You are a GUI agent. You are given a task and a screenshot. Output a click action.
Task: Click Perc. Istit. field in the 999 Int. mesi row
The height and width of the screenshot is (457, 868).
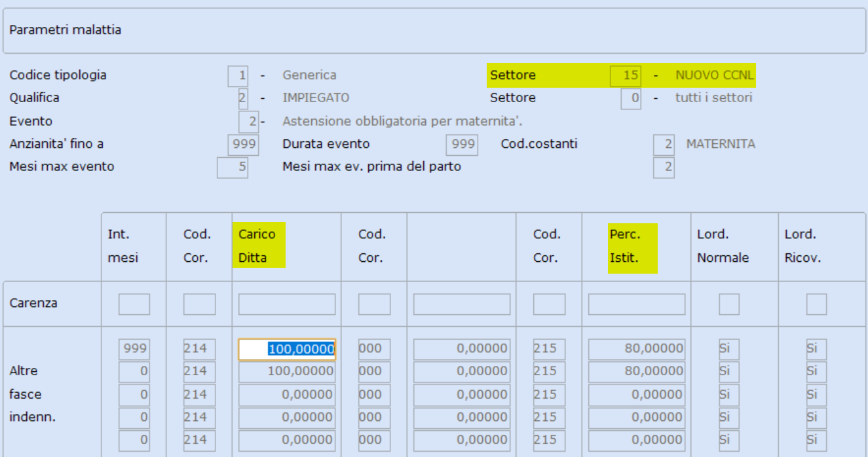637,349
